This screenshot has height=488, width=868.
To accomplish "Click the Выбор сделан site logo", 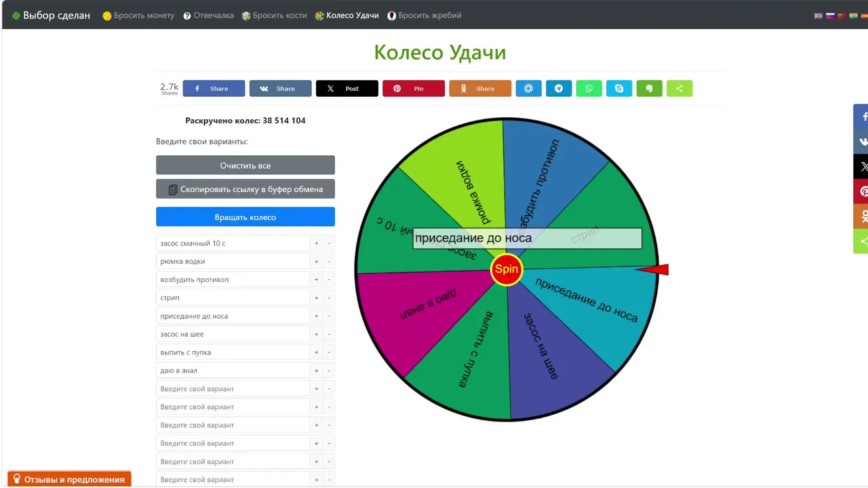I will (x=51, y=16).
